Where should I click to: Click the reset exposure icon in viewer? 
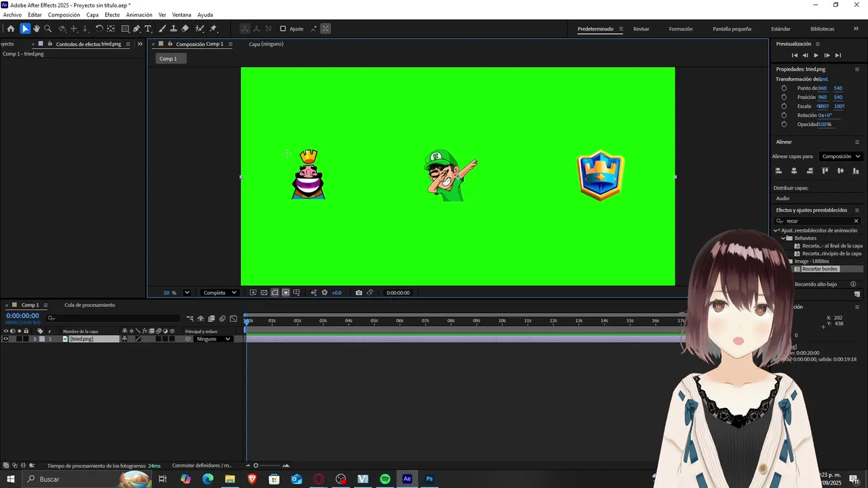tap(324, 293)
